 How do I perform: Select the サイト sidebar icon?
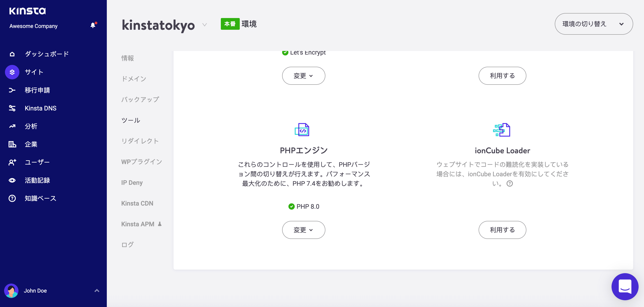point(12,72)
